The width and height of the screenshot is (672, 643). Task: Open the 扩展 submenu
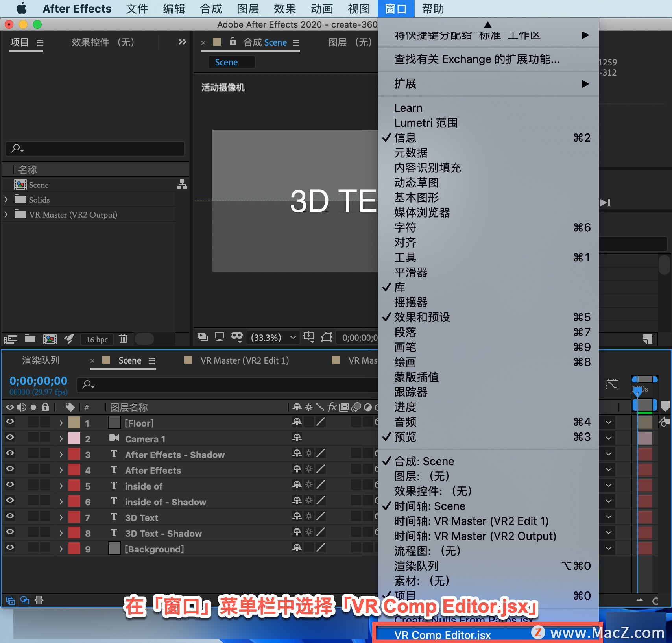pyautogui.click(x=488, y=84)
